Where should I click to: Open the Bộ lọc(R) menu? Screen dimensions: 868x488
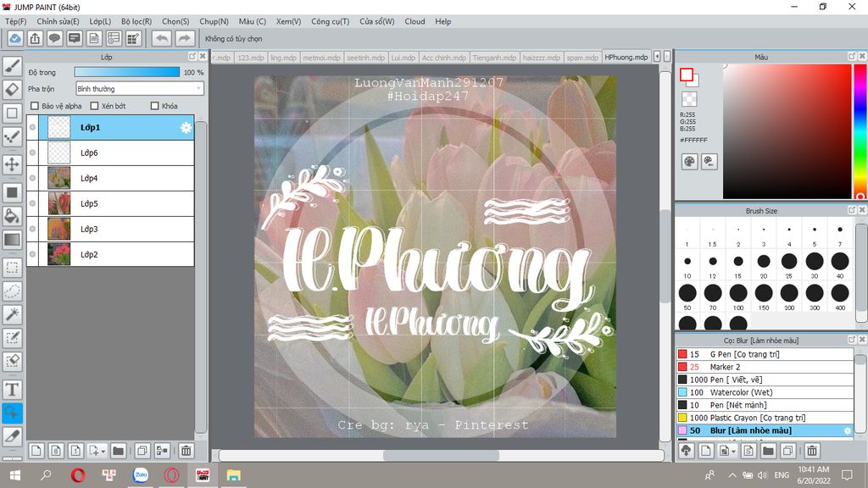pyautogui.click(x=136, y=21)
